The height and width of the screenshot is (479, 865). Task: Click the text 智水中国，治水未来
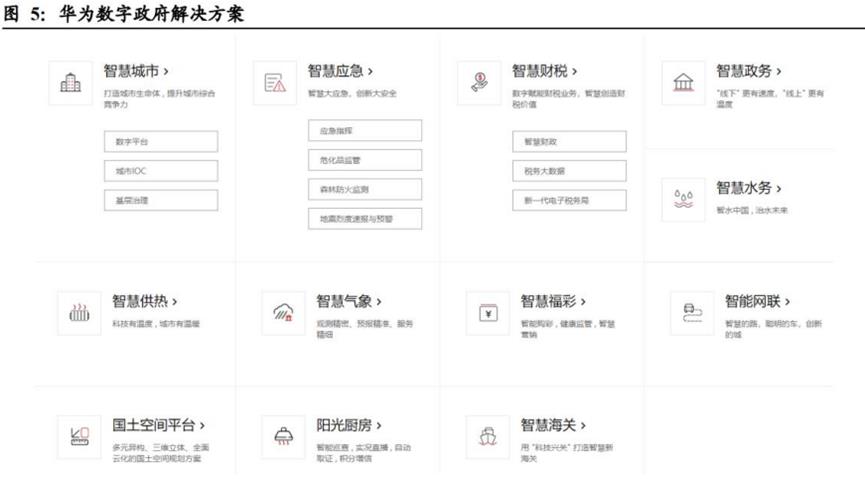[x=752, y=210]
